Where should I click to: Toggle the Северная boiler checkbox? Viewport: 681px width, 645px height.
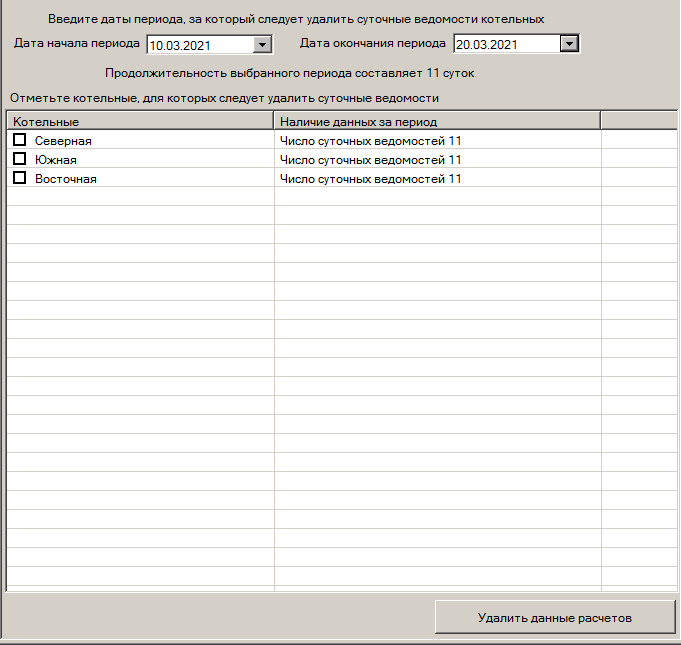(19, 140)
